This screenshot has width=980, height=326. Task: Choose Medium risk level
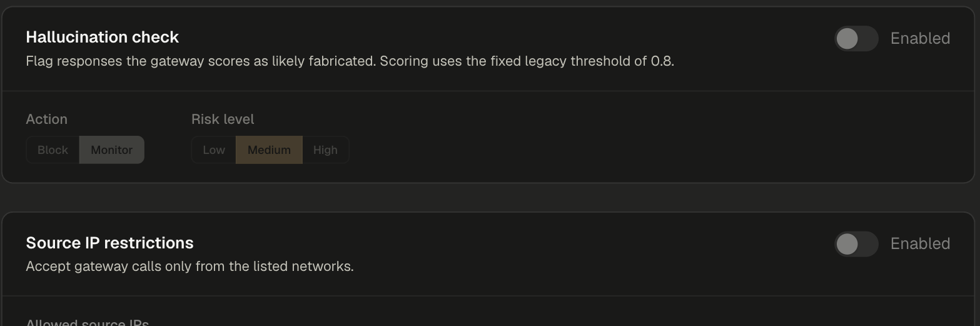click(x=269, y=150)
